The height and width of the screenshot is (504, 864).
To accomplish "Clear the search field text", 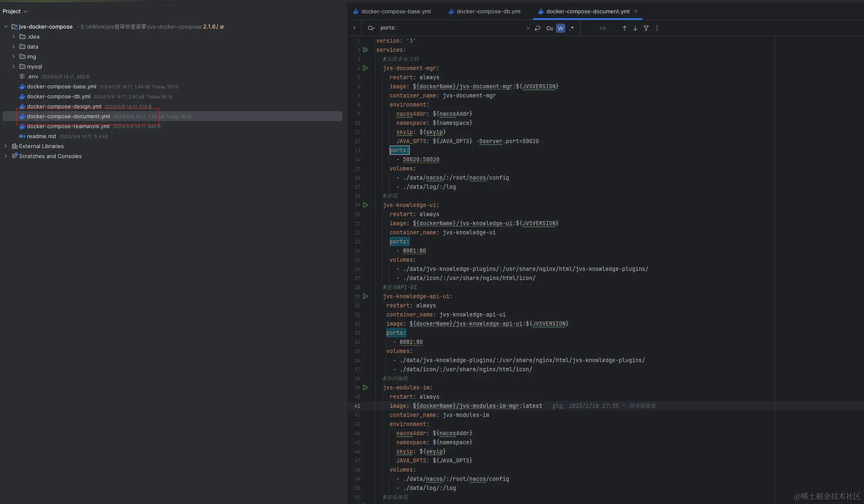I will [x=528, y=28].
